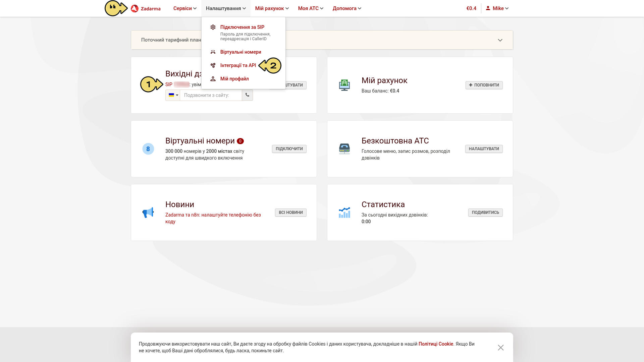The width and height of the screenshot is (644, 362).
Task: Focus the Подзвонити з сайту input field
Action: [x=211, y=95]
